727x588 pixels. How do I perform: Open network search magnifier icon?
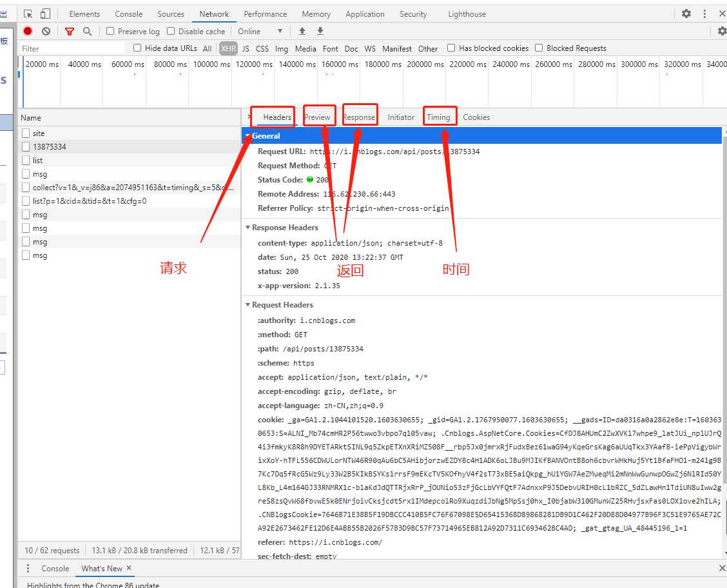coord(87,31)
